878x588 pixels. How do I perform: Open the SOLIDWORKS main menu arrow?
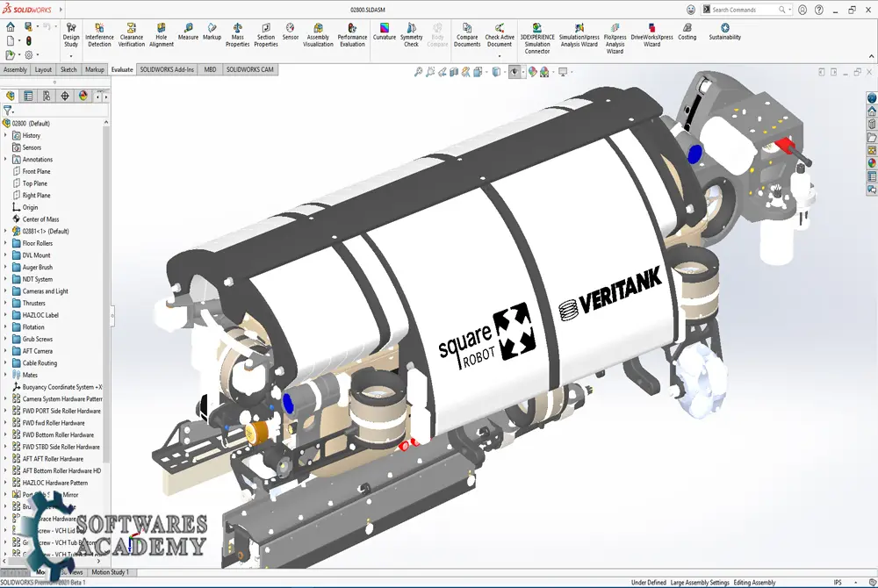[61, 10]
